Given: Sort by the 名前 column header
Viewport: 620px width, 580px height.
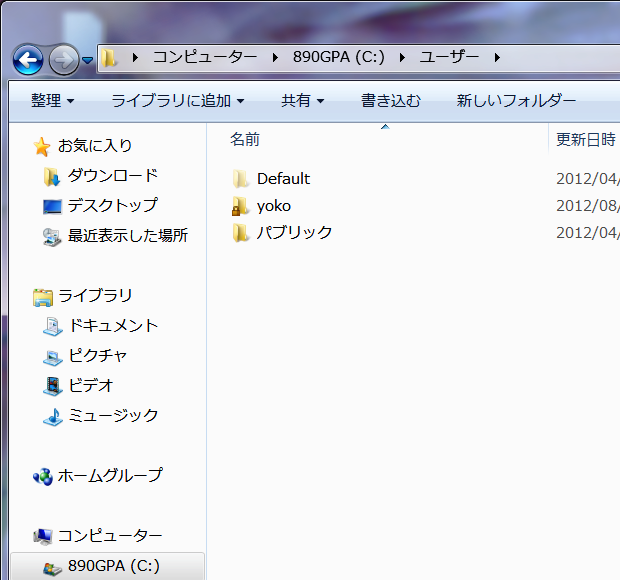Looking at the screenshot, I should [245, 140].
